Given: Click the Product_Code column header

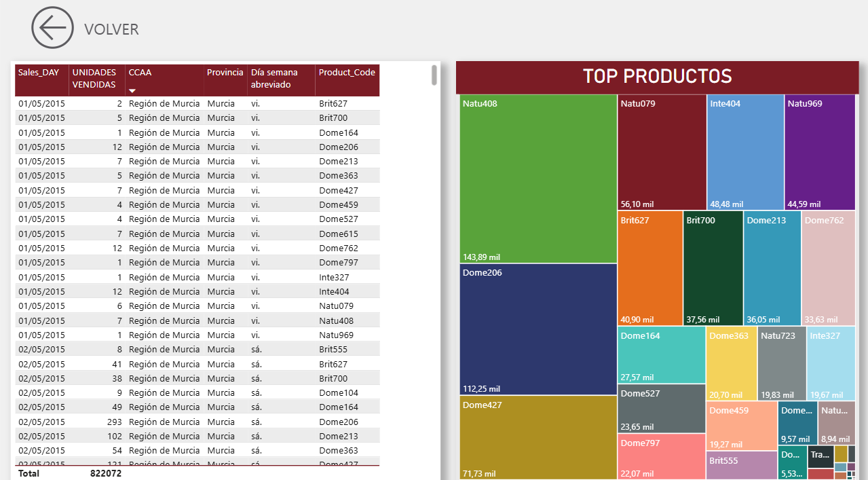Looking at the screenshot, I should 347,73.
